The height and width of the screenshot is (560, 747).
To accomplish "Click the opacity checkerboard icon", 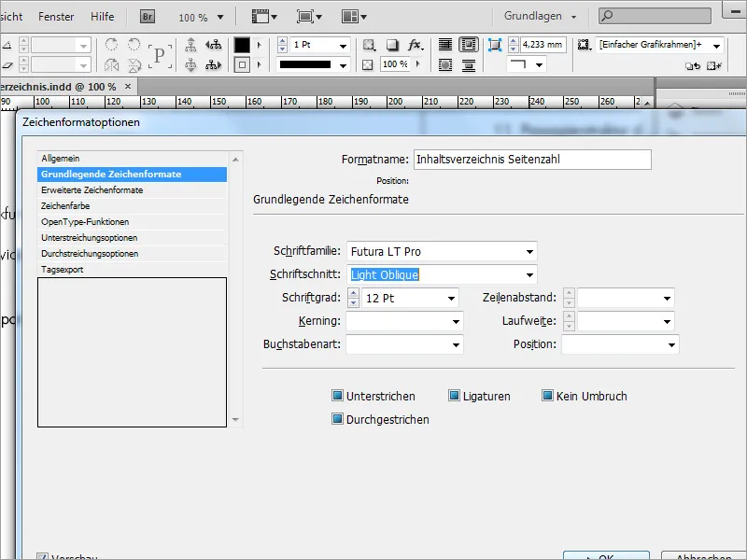I will [x=367, y=64].
